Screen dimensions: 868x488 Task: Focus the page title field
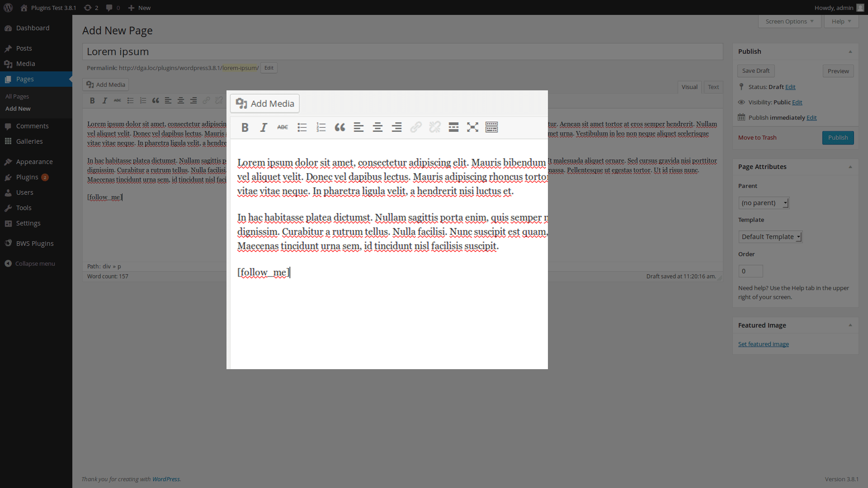[x=402, y=52]
